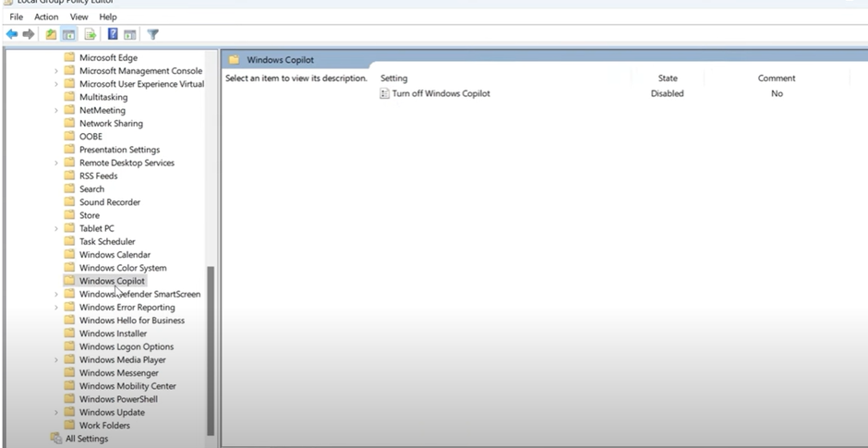Toggle the Show/Hide Console Tree icon
Screen dimensions: 868x448
[68, 34]
